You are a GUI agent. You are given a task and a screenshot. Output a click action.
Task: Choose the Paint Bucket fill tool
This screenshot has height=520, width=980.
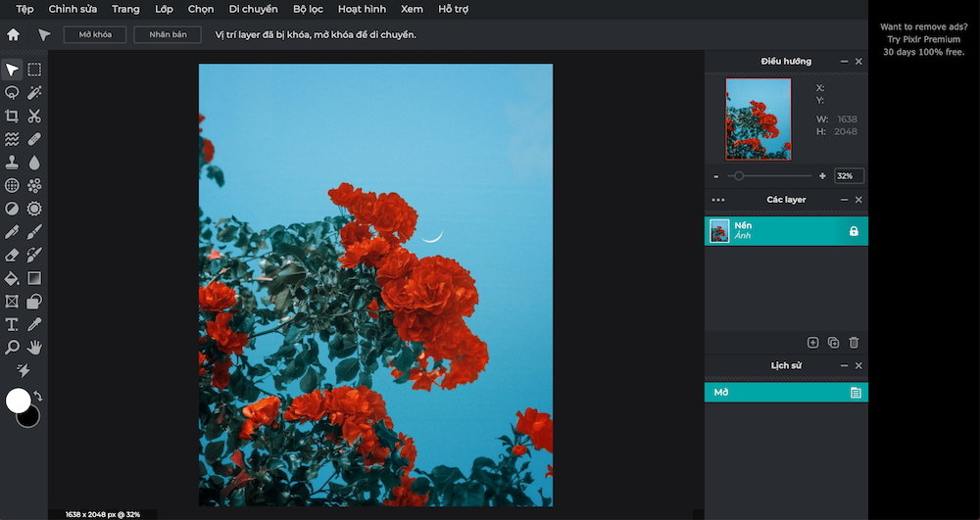(12, 278)
